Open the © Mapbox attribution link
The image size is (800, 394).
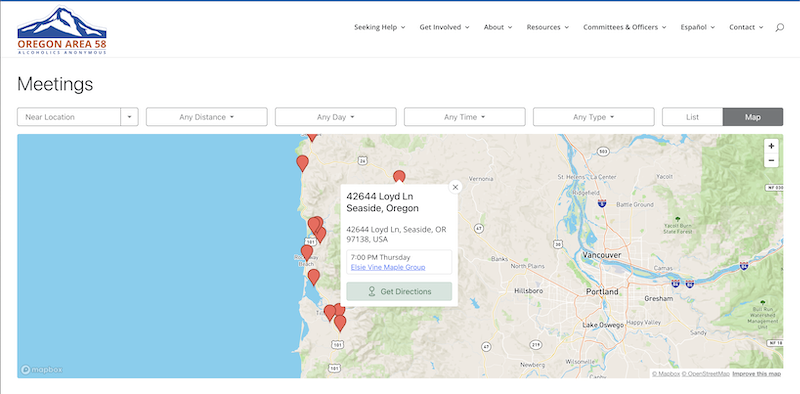tap(666, 374)
